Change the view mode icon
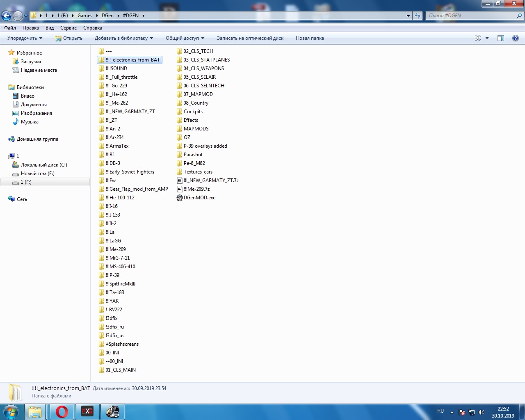Image resolution: width=525 pixels, height=420 pixels. [x=478, y=38]
